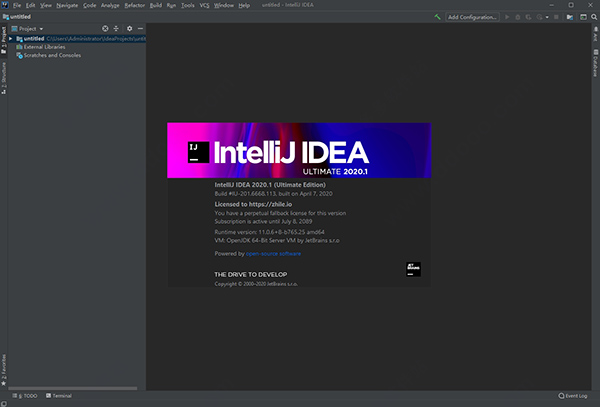Screen dimensions: 600x407
Task: Open the Add Configuration dropdown
Action: pyautogui.click(x=472, y=17)
